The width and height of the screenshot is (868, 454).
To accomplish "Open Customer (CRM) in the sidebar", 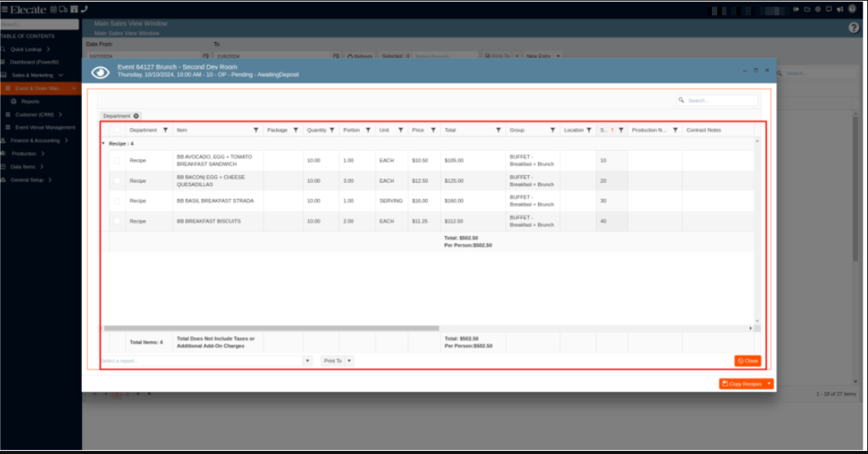I will 34,114.
